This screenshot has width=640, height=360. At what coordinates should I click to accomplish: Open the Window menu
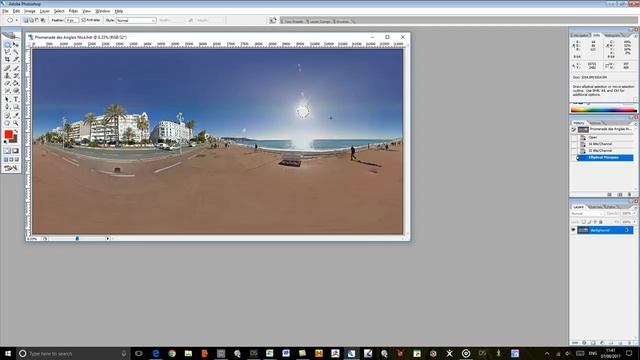[102, 11]
